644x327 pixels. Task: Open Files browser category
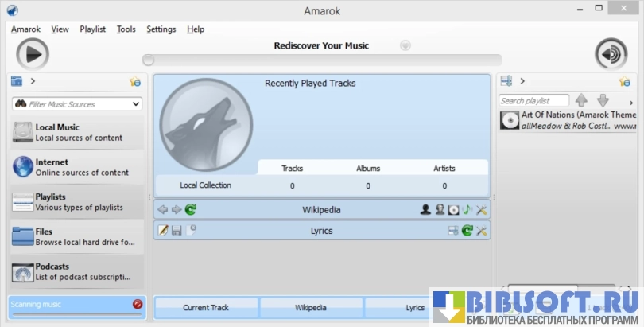coord(77,236)
